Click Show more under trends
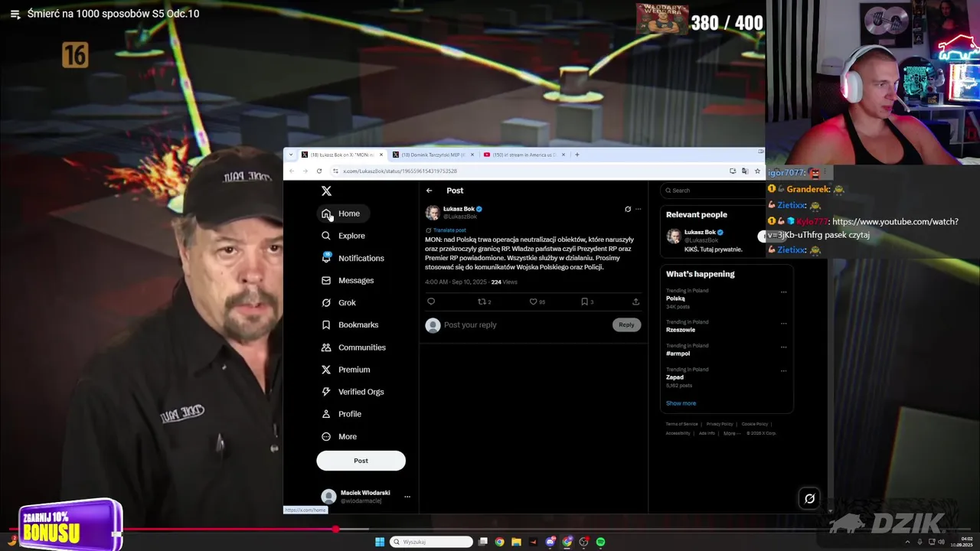 click(x=681, y=403)
